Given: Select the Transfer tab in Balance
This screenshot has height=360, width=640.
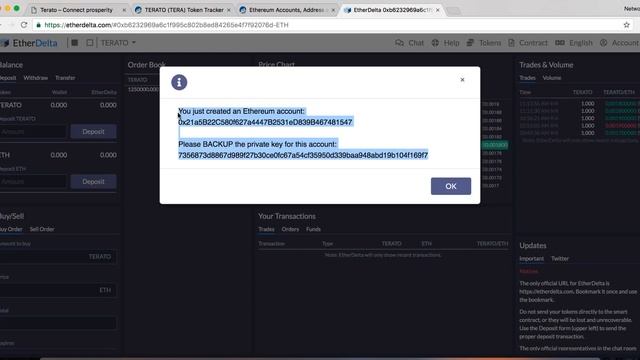Looking at the screenshot, I should [x=65, y=78].
